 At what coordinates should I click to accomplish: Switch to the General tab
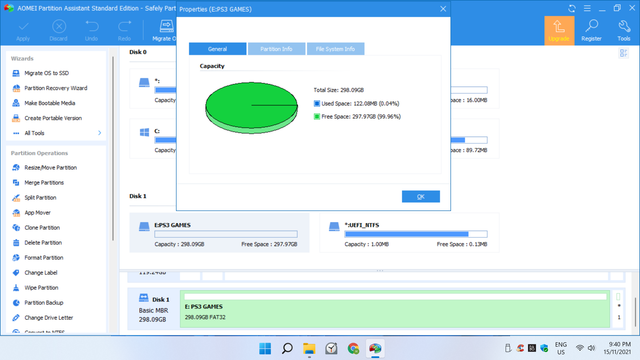(218, 49)
